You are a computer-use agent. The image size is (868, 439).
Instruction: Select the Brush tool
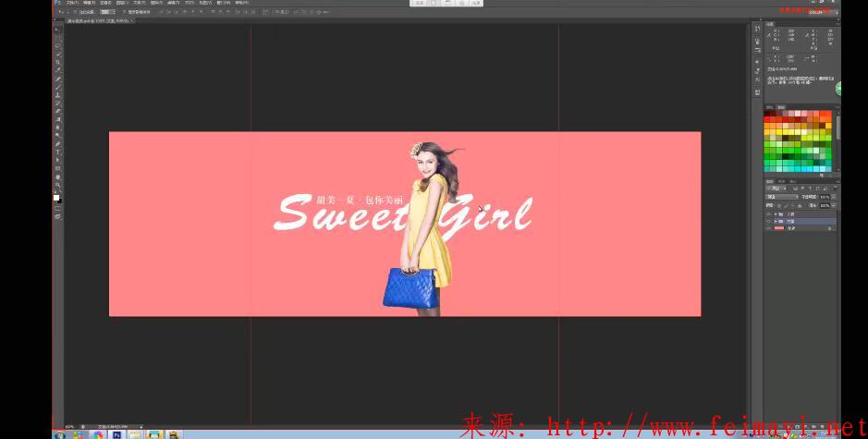[57, 86]
